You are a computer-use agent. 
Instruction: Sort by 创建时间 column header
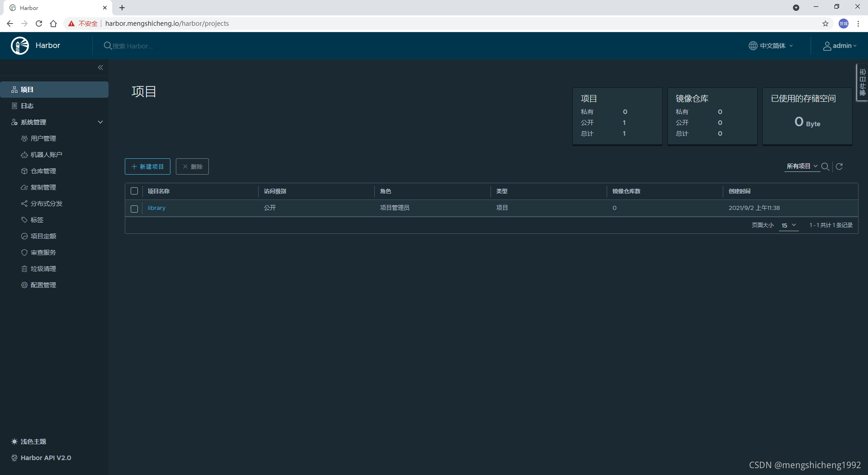pyautogui.click(x=740, y=191)
